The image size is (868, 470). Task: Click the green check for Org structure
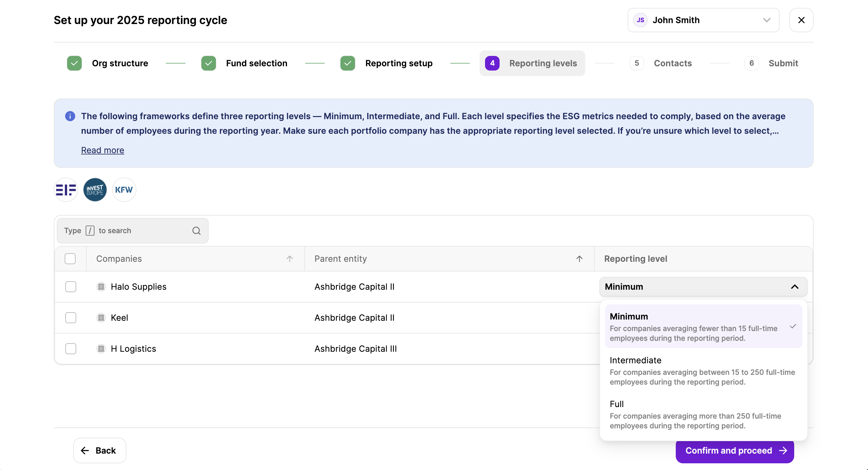[x=74, y=63]
